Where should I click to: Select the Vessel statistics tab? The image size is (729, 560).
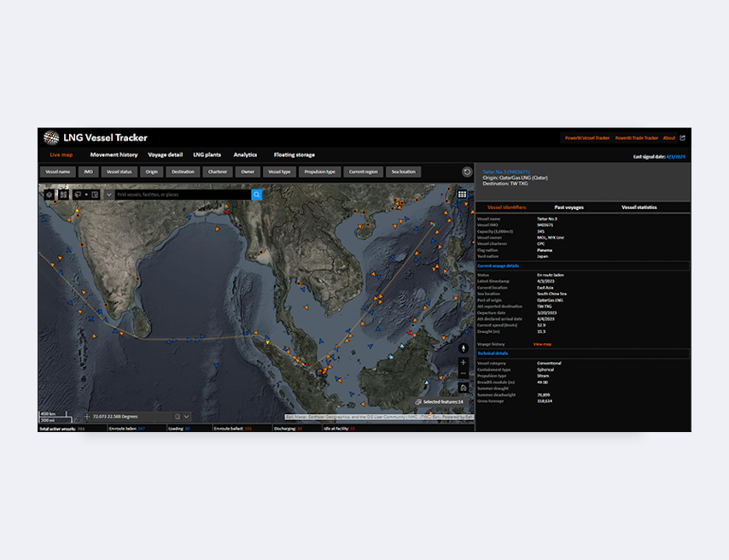pos(639,207)
